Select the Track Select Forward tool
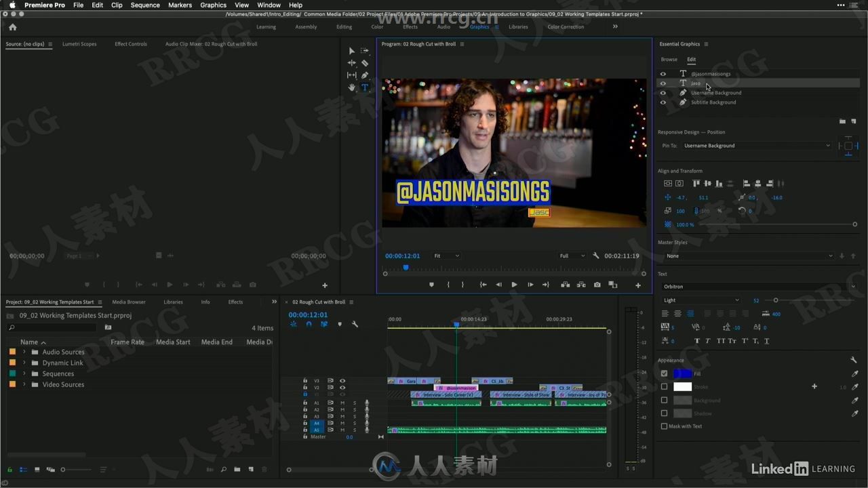The image size is (868, 488). [365, 51]
